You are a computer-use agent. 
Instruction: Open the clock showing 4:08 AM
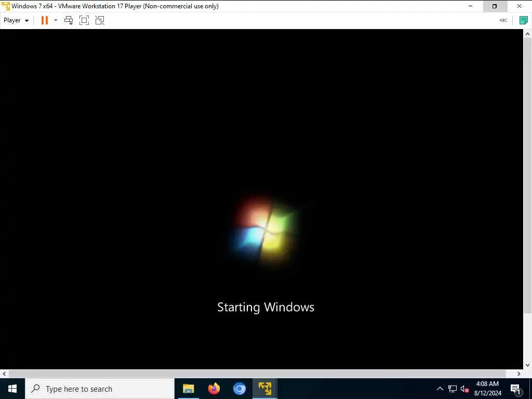487,389
